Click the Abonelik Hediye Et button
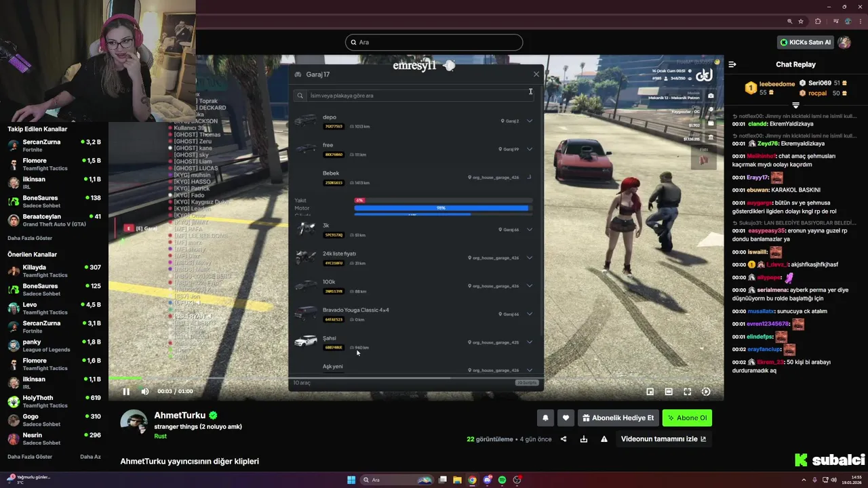 point(618,418)
